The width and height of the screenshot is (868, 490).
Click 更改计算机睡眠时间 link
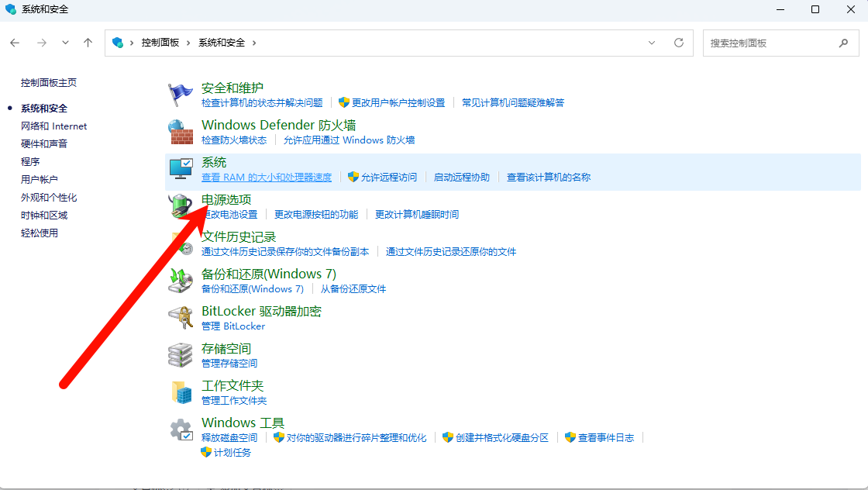[x=417, y=214]
